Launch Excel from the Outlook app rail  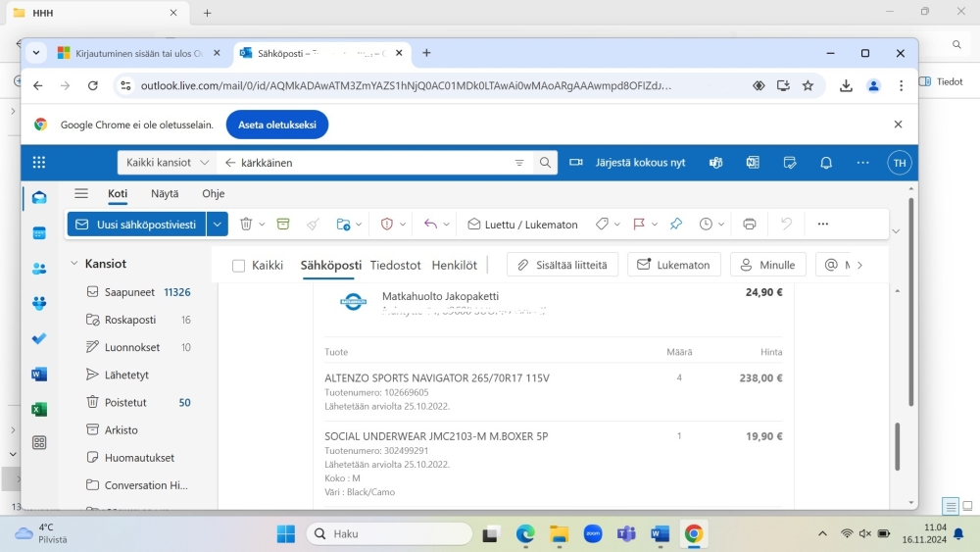tap(39, 409)
